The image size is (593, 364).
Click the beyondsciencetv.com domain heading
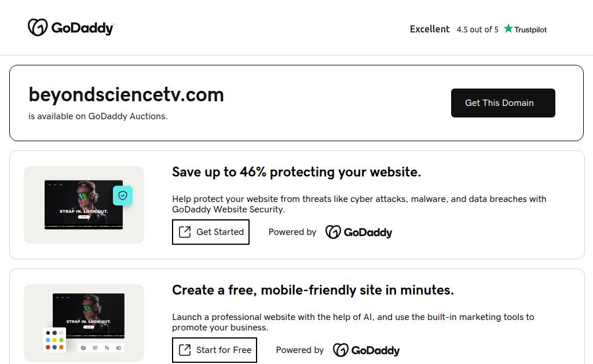coord(126,94)
